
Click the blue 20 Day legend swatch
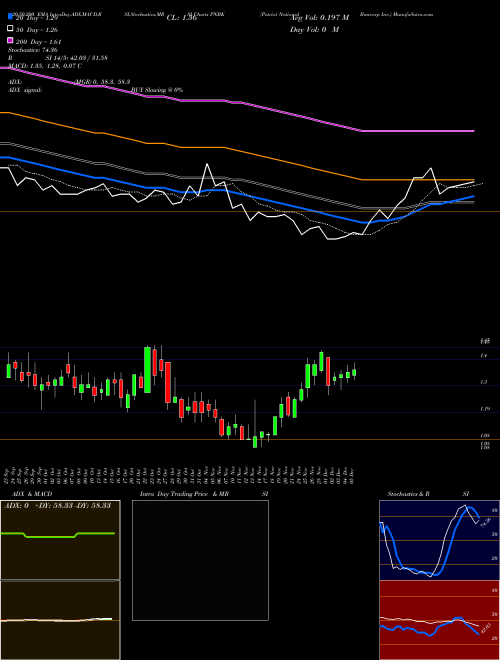(10, 17)
